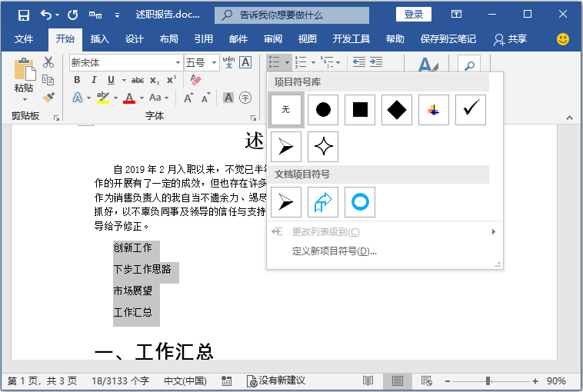Open the Undo history dropdown arrow

pos(57,15)
